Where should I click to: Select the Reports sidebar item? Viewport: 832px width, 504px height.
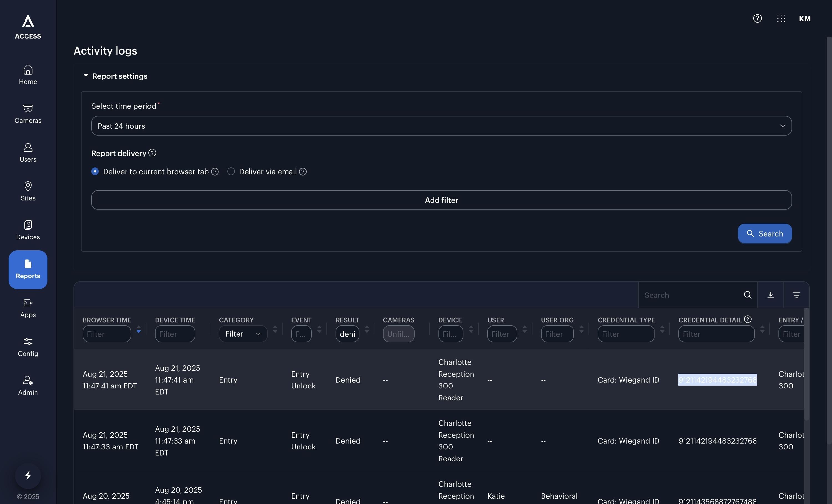28,269
